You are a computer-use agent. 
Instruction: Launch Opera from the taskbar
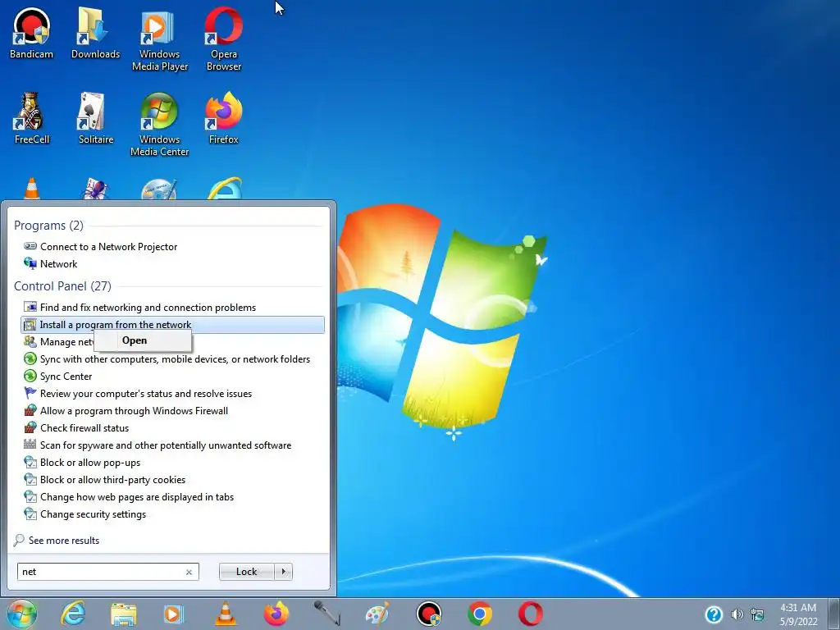(531, 614)
